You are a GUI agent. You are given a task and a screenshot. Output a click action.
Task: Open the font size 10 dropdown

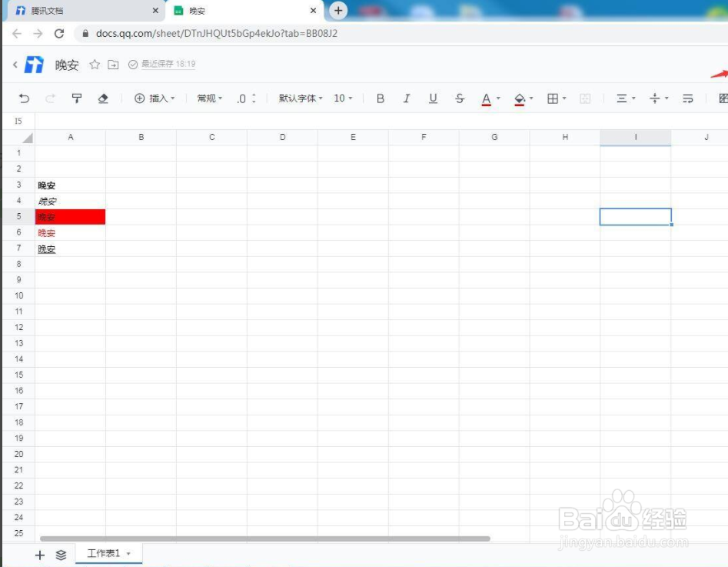pos(343,98)
